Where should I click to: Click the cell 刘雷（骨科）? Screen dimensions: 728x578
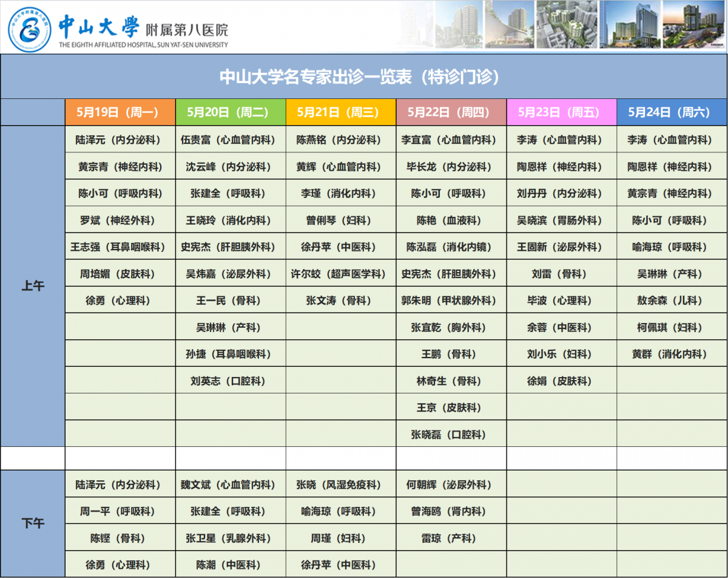(562, 274)
